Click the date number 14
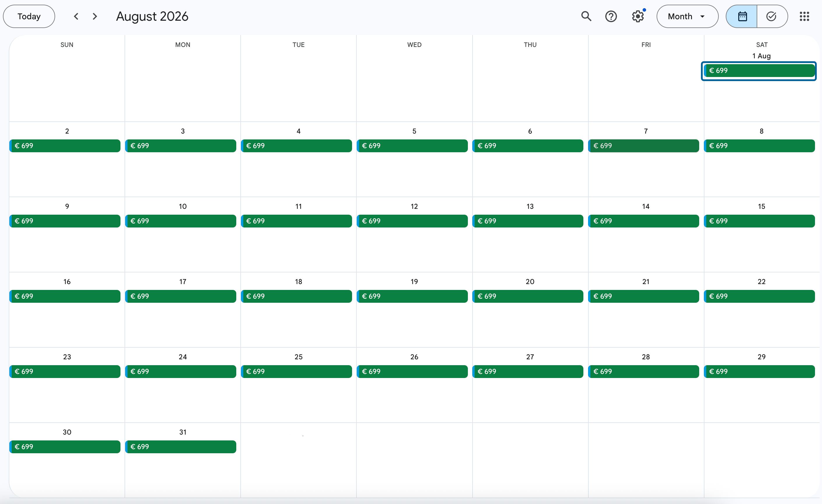The image size is (822, 504). [646, 206]
